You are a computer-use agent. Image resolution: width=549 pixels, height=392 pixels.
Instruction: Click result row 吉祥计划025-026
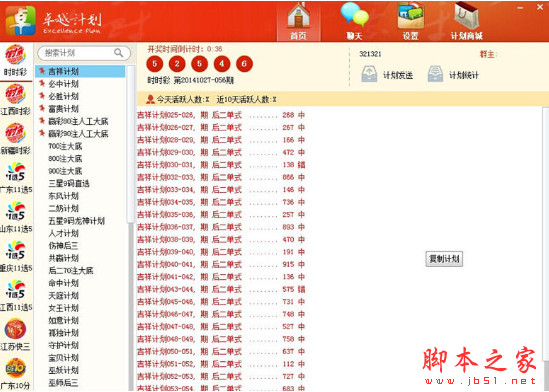coord(221,115)
